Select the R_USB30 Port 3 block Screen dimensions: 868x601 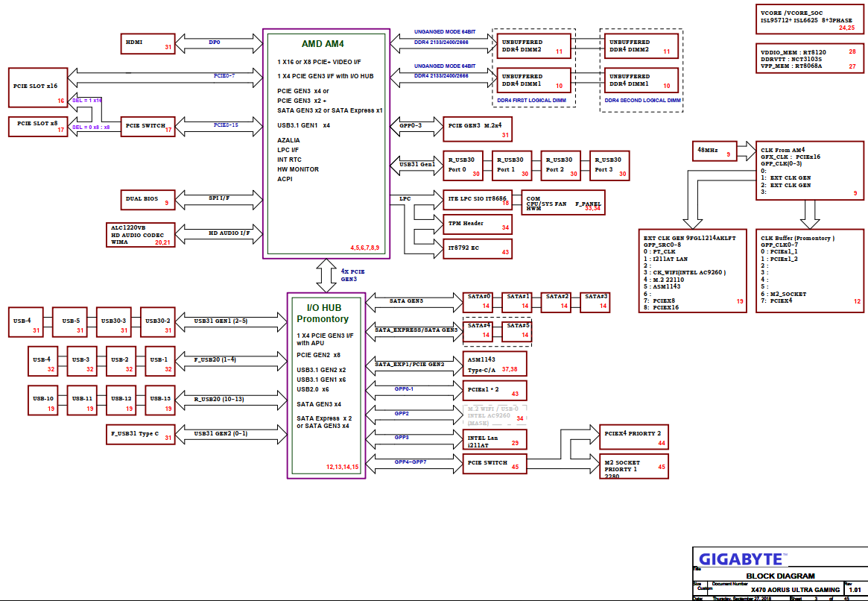609,166
